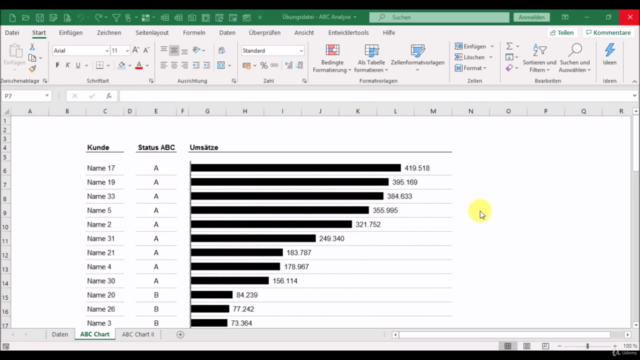Cut the selection with the scissors icon
The height and width of the screenshot is (360, 640).
[x=32, y=47]
